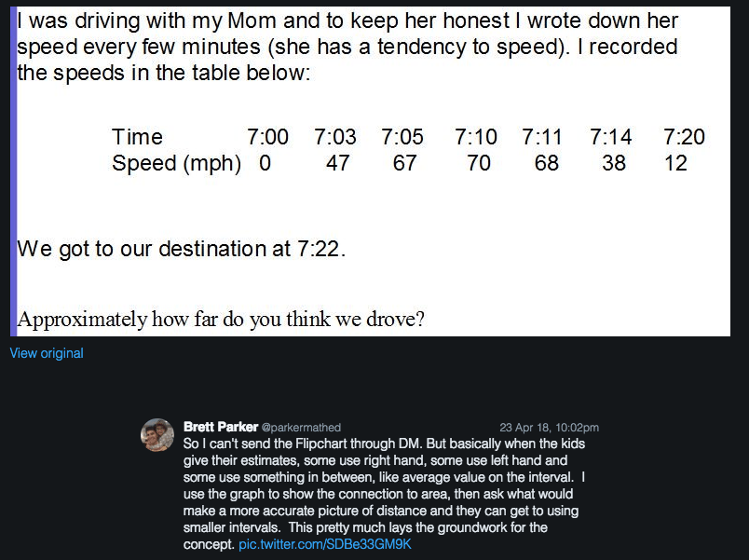Select the 7:00 time entry

click(x=267, y=137)
